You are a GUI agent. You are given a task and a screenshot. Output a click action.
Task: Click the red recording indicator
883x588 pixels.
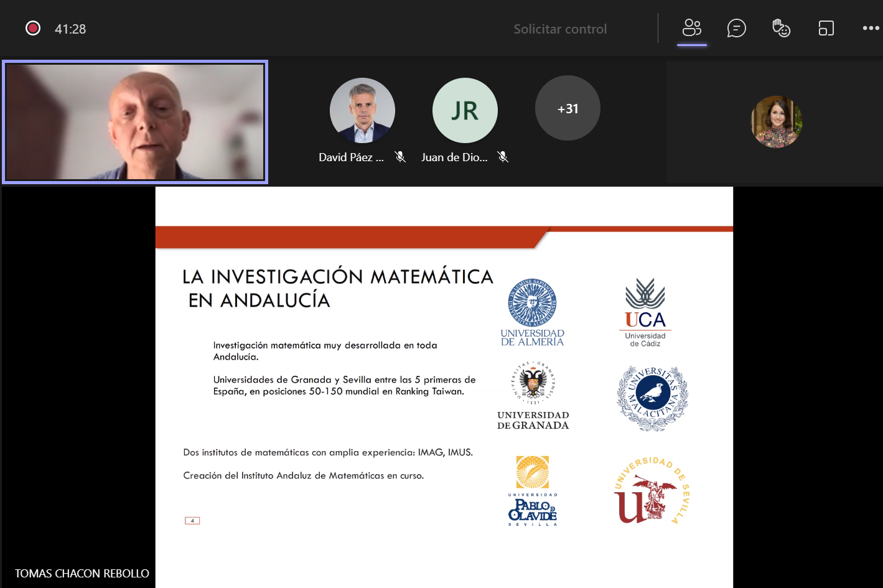pyautogui.click(x=33, y=28)
